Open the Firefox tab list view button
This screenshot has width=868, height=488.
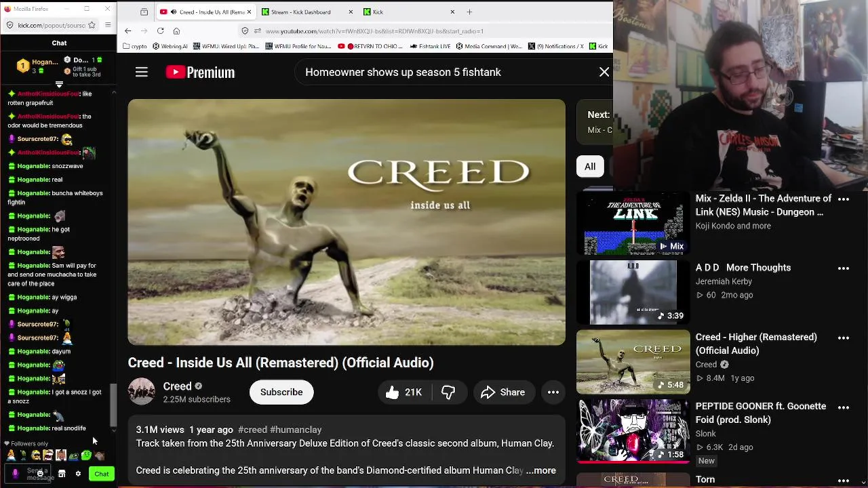[x=144, y=12]
